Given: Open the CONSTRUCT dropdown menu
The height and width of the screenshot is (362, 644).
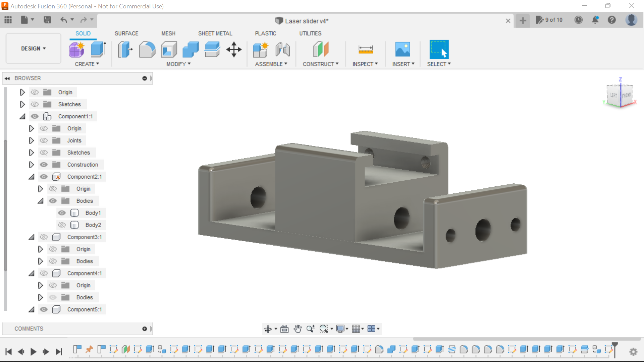Looking at the screenshot, I should tap(321, 64).
